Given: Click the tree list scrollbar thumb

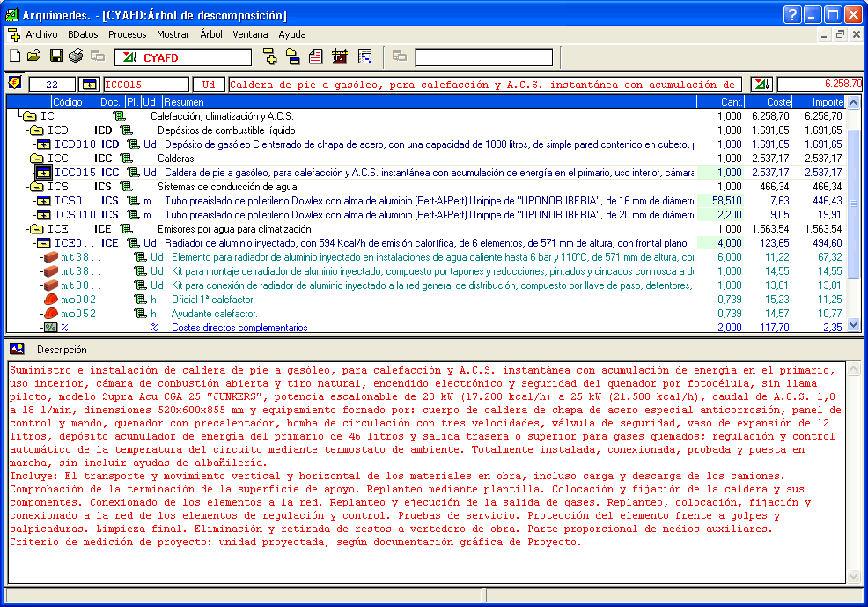Looking at the screenshot, I should click(854, 205).
